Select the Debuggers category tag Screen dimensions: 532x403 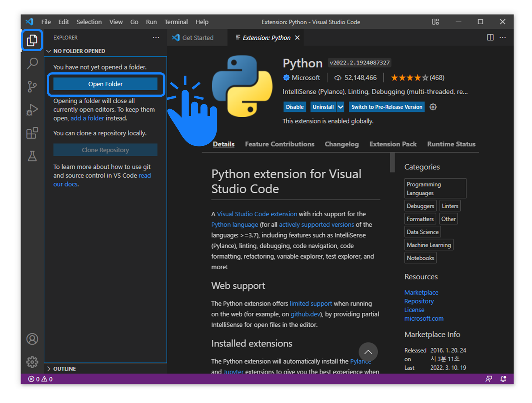[420, 206]
